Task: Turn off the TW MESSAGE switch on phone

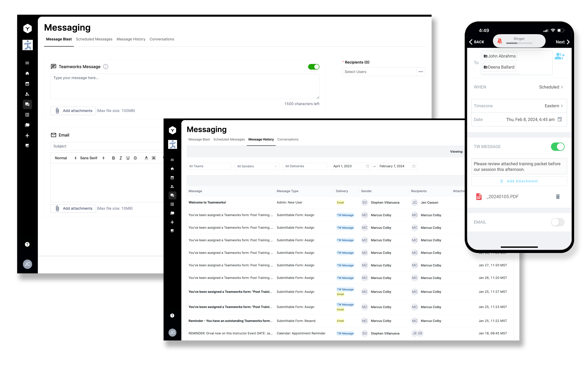Action: pos(557,147)
